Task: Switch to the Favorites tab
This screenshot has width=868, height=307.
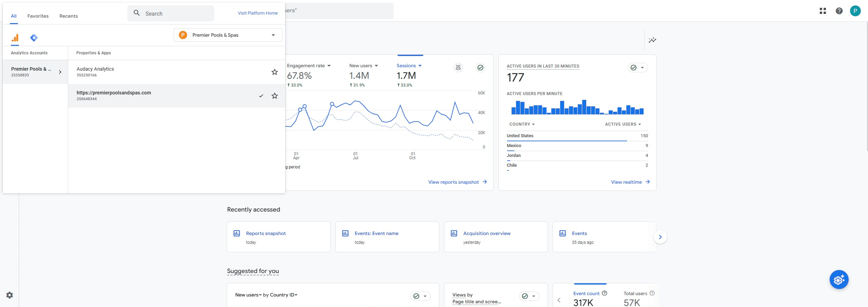Action: tap(38, 16)
